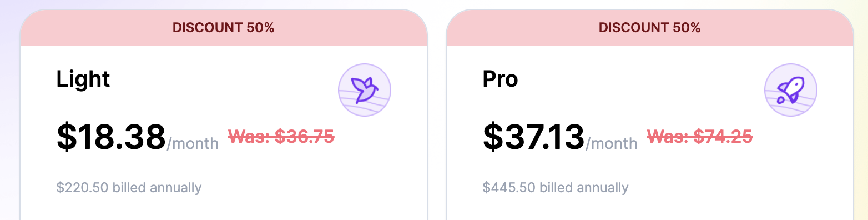
Task: Click the crossed-out Was: $74.25 price
Action: [700, 136]
